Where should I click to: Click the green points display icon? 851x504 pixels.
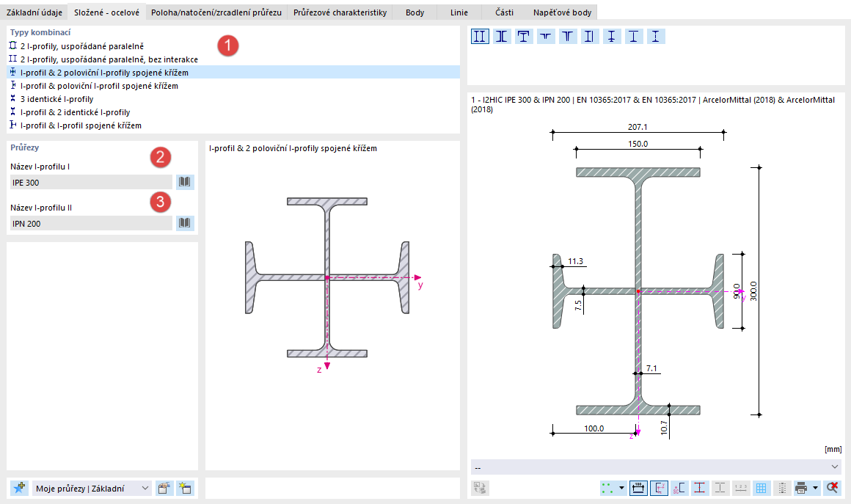(607, 488)
